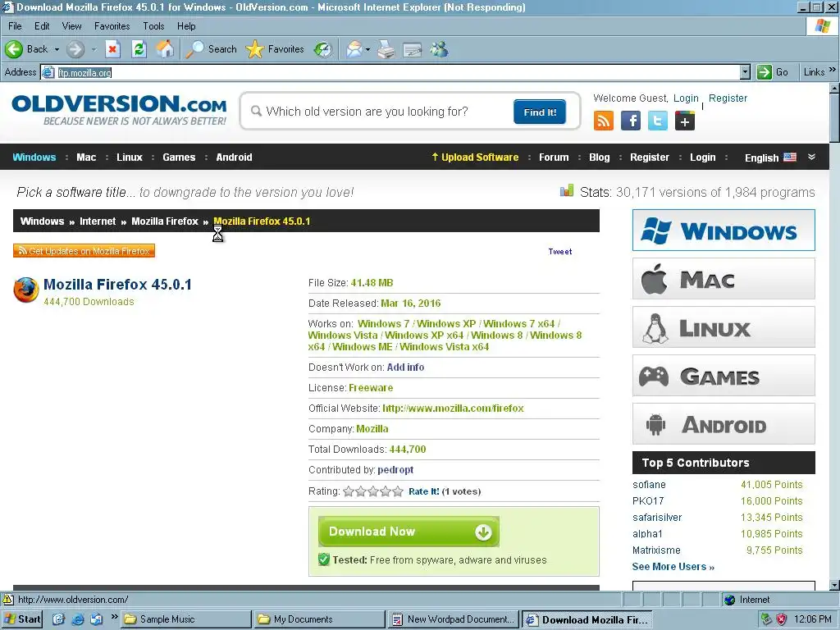The image size is (840, 630).
Task: Click the Stop loading icon
Action: tap(112, 49)
